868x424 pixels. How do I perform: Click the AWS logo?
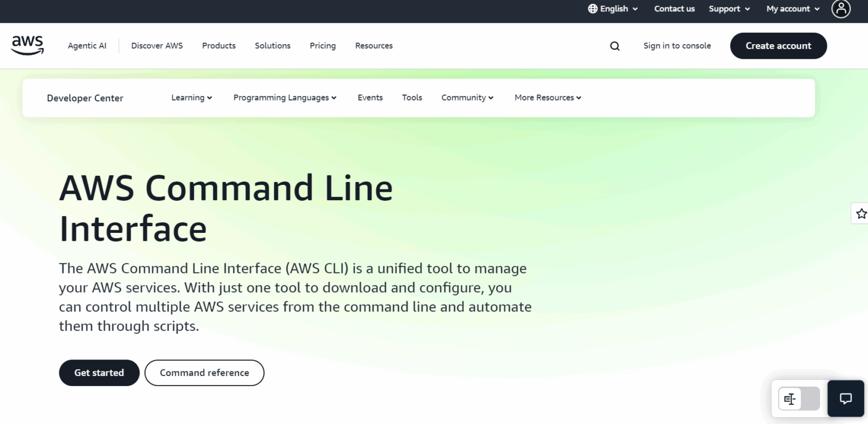point(27,45)
